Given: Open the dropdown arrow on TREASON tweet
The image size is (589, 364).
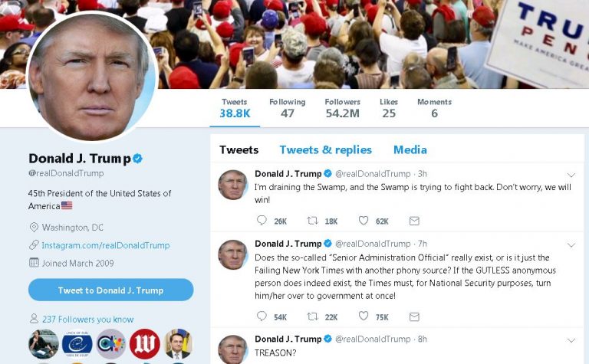Looking at the screenshot, I should (571, 340).
